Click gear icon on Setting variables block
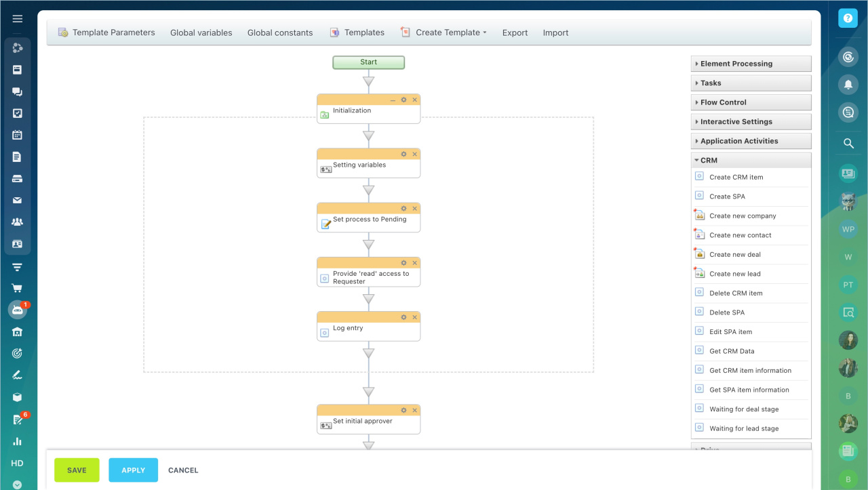This screenshot has height=490, width=868. pyautogui.click(x=403, y=154)
